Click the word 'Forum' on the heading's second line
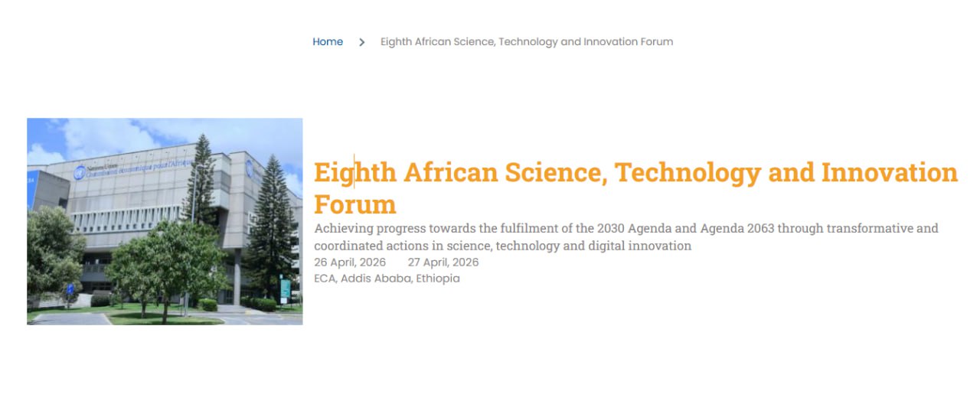 (354, 204)
